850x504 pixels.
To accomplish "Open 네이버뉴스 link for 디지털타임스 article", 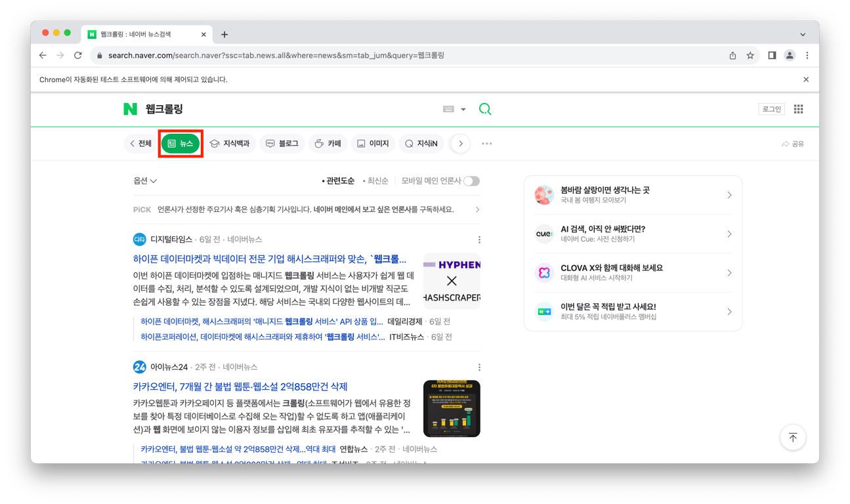I will click(245, 240).
